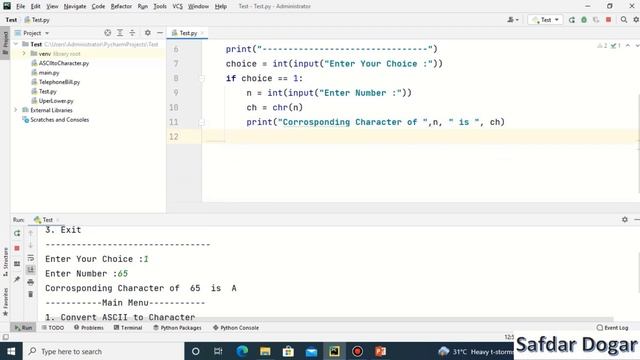This screenshot has width=640, height=360.
Task: Open File Explorer from taskbar
Action: pyautogui.click(x=265, y=351)
